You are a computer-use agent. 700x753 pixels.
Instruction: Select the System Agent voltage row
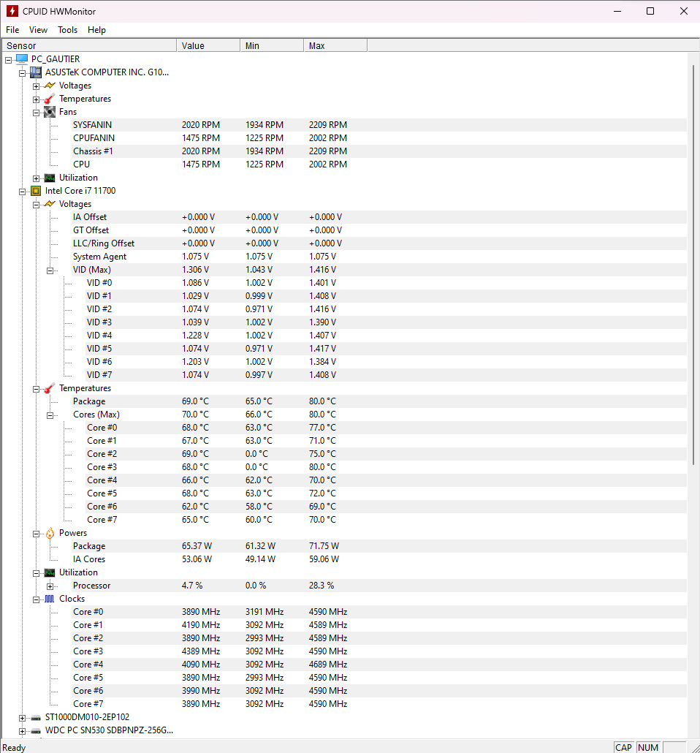[379, 257]
